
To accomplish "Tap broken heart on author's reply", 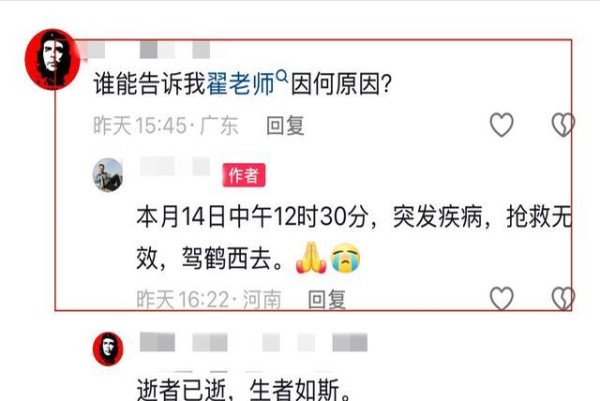I will tap(563, 298).
